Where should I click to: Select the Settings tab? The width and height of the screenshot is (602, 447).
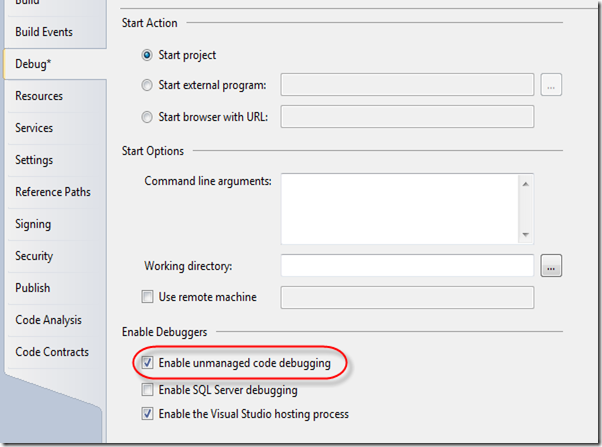34,160
